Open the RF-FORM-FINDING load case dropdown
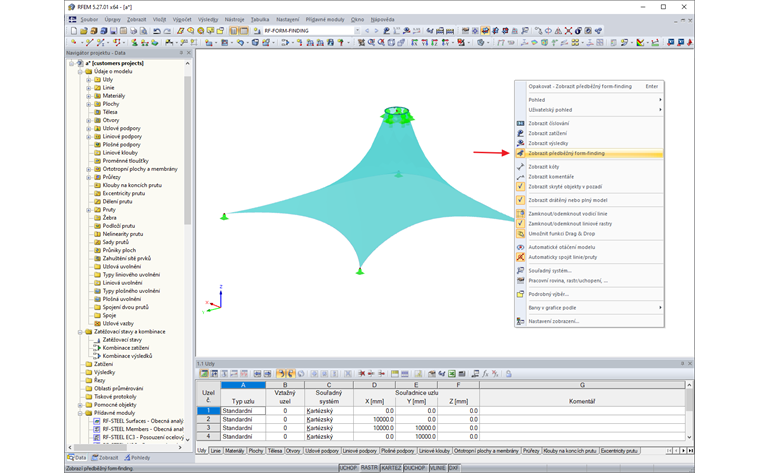760x473 pixels. click(x=358, y=31)
